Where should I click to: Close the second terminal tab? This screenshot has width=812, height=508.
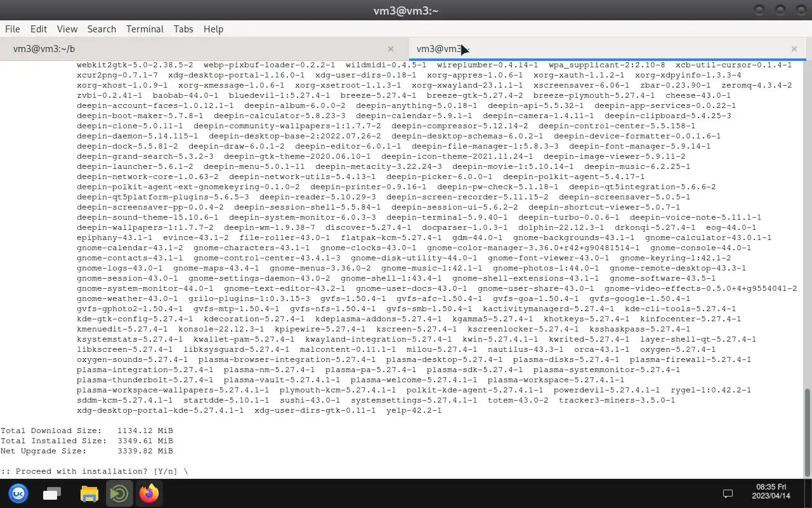[x=794, y=49]
